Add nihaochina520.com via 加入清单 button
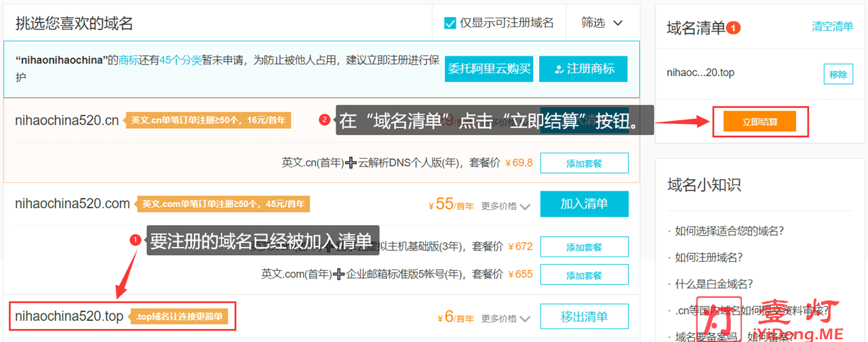 tap(584, 204)
